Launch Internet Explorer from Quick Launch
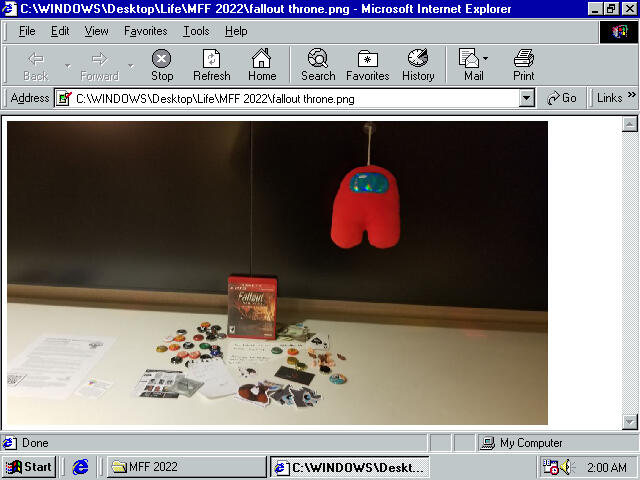Screen dimensions: 640x480 [81, 467]
